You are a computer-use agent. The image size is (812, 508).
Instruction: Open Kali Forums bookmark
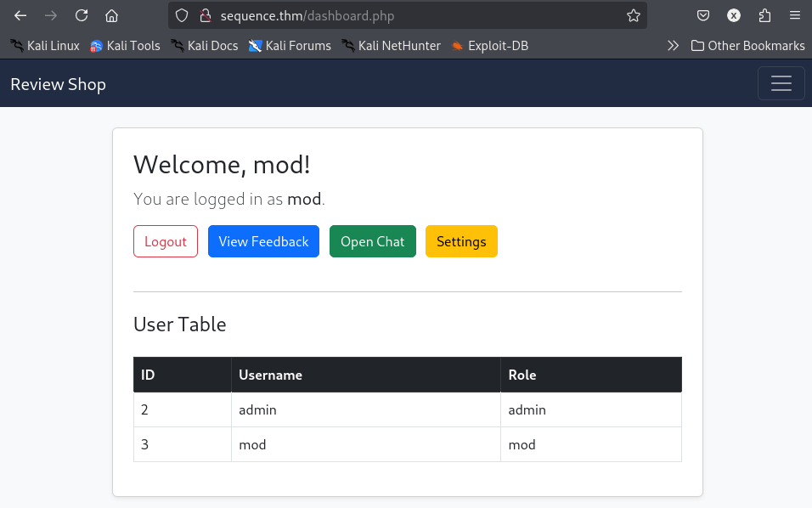pos(290,46)
